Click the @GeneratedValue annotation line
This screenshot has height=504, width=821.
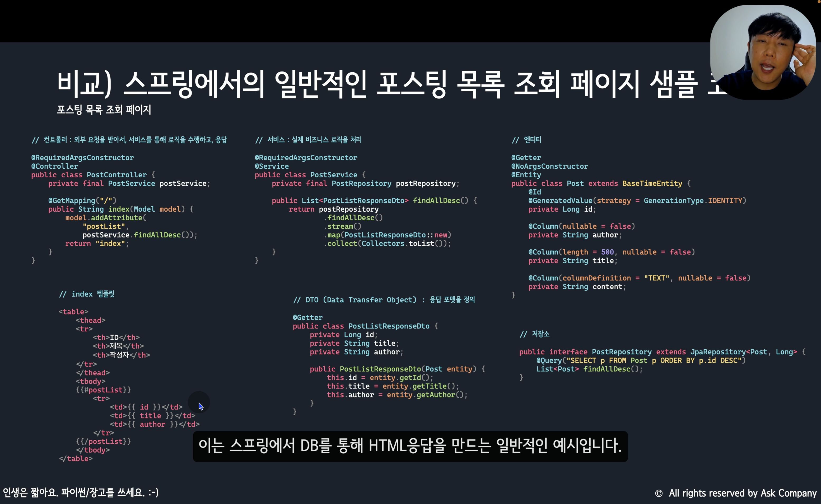tap(637, 200)
